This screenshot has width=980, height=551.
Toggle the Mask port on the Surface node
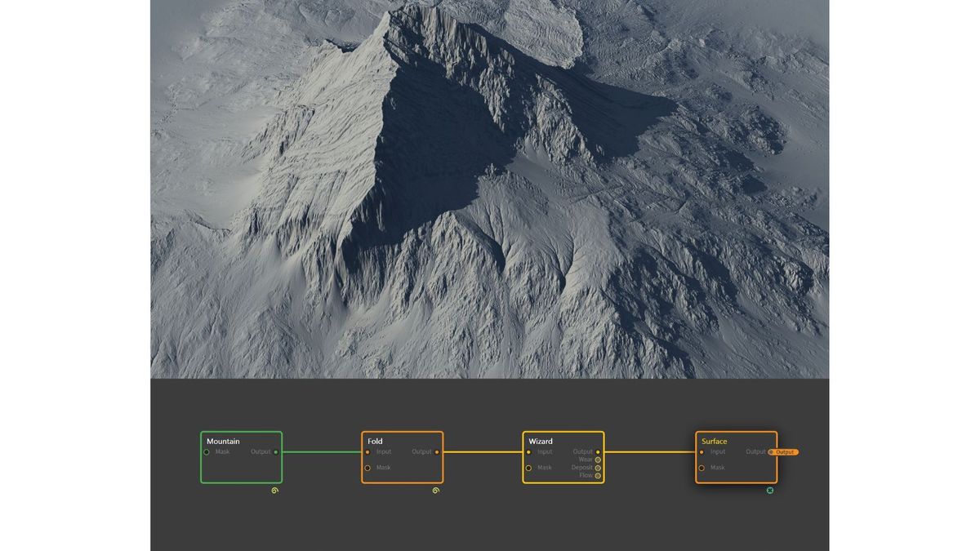tap(702, 468)
